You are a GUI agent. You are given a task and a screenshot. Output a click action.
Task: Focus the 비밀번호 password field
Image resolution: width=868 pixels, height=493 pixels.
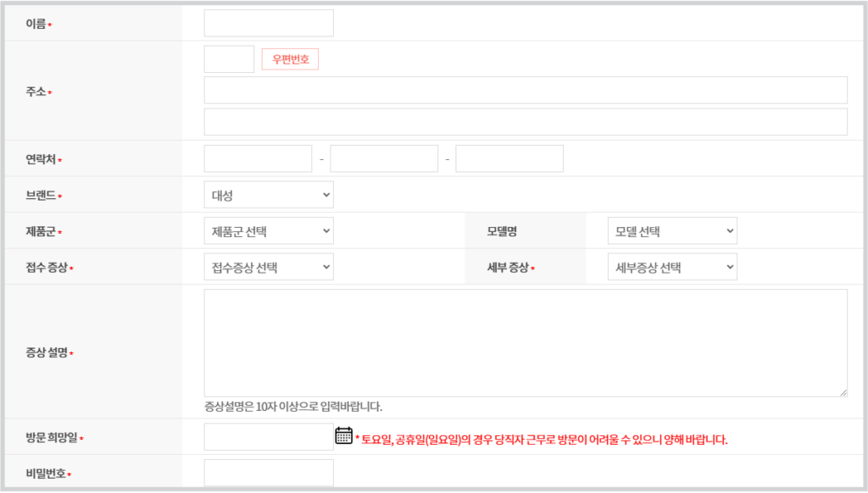(x=269, y=473)
